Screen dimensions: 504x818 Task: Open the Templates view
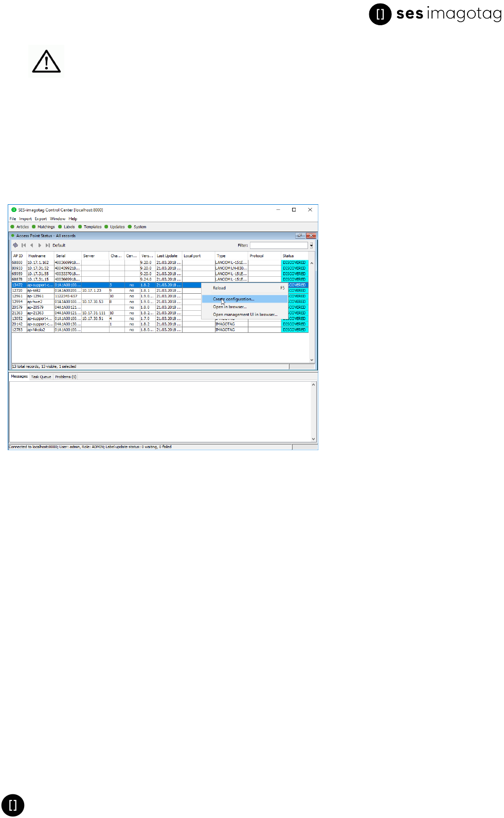[x=90, y=227]
